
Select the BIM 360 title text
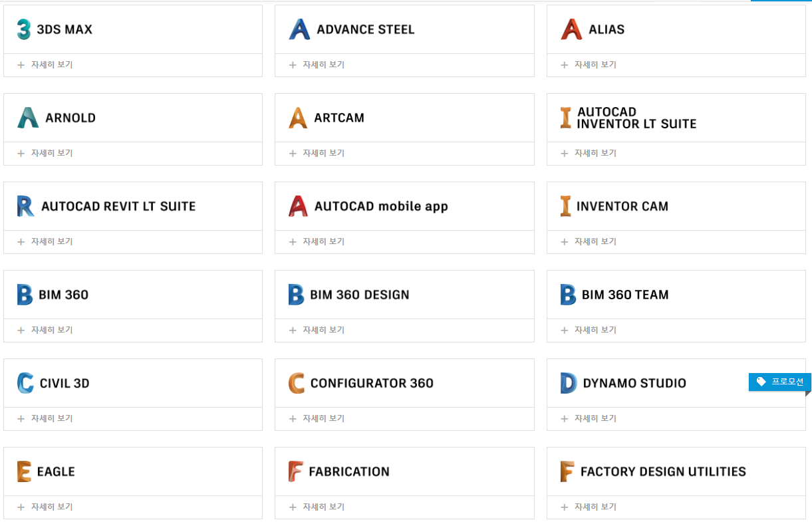[63, 295]
